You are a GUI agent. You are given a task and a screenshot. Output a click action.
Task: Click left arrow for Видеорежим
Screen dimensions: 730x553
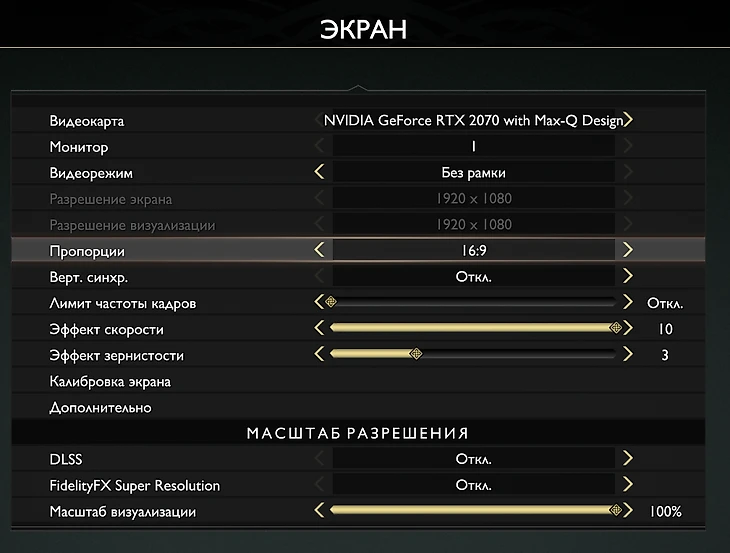click(319, 172)
